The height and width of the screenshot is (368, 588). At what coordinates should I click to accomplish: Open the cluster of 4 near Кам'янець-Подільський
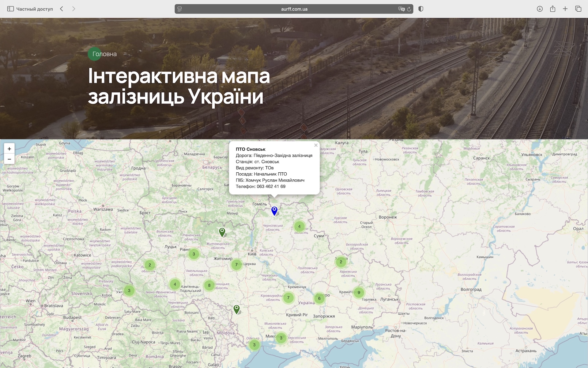(x=175, y=284)
